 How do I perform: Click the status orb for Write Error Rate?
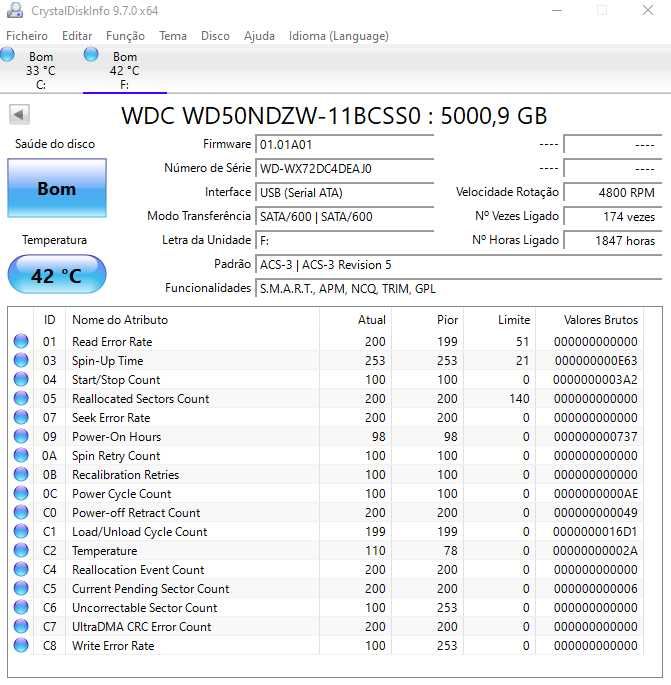[x=21, y=645]
